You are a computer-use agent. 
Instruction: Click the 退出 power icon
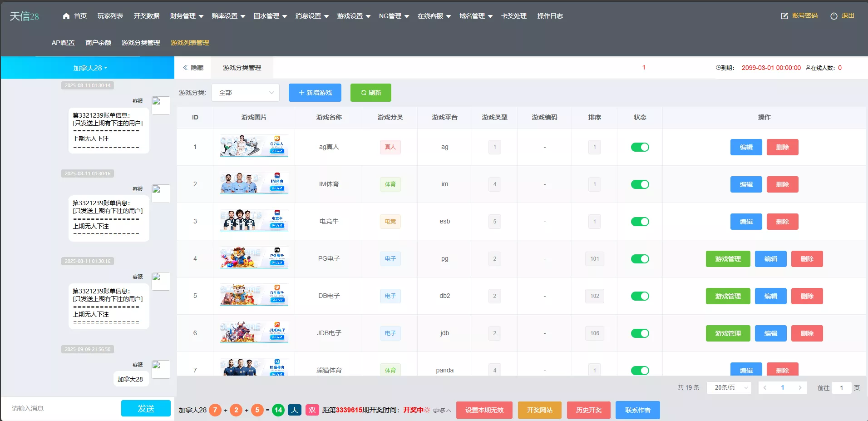[x=833, y=16]
